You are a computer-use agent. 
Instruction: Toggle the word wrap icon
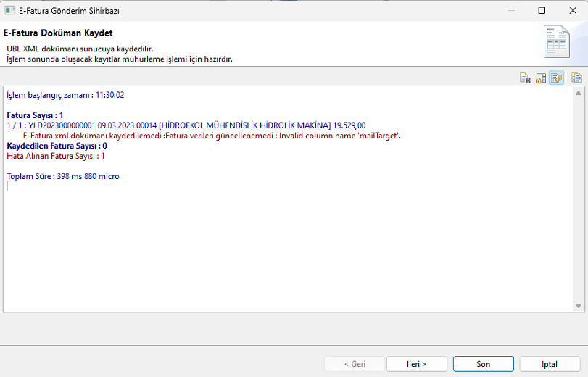[x=556, y=78]
